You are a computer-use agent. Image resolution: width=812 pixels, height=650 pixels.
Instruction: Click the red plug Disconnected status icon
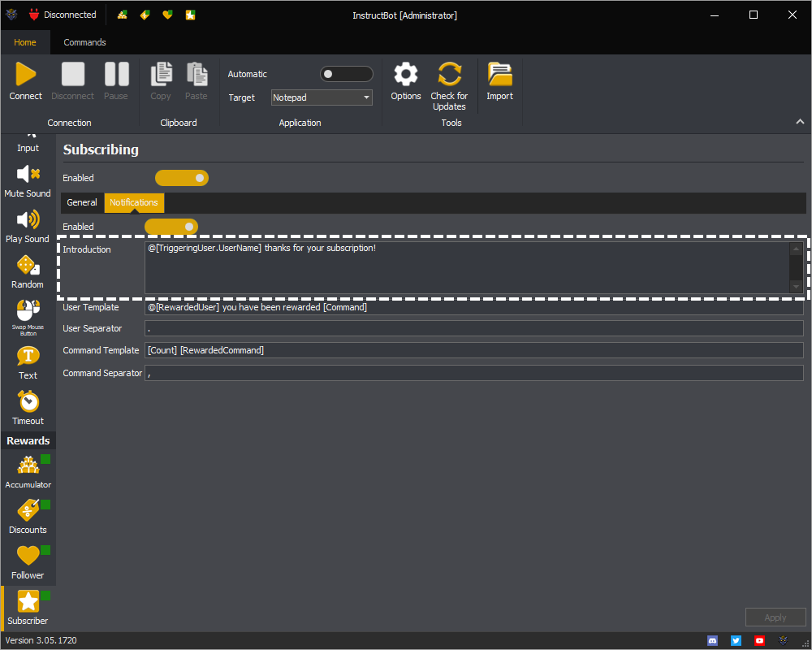coord(34,15)
